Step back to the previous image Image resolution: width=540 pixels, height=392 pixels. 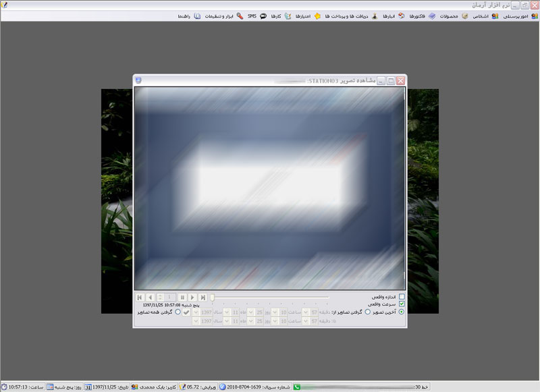click(x=150, y=298)
